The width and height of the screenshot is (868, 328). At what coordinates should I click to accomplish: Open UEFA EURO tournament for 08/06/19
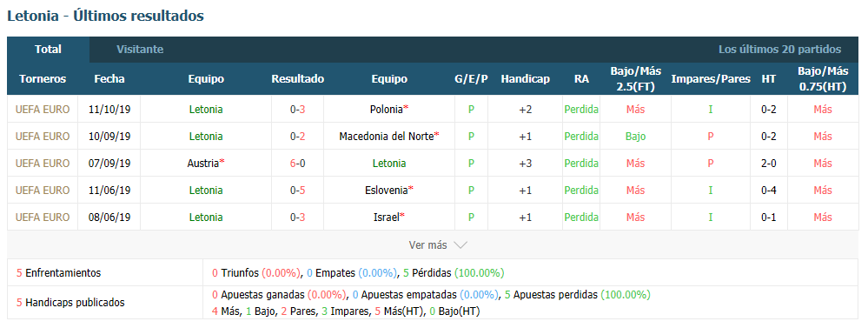(x=43, y=218)
